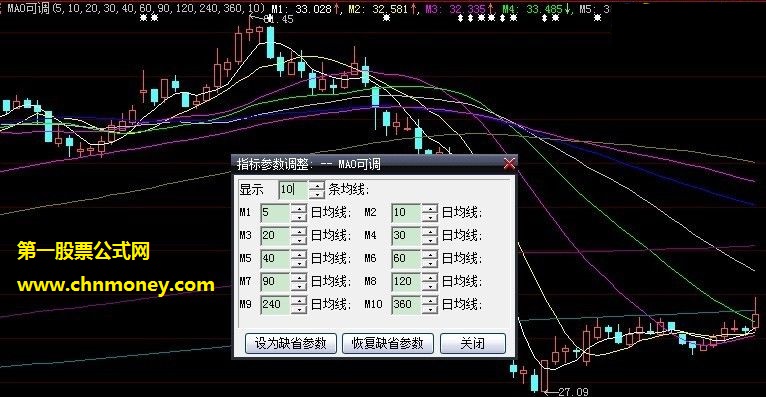Decrease M7 value with its down arrow

pos(298,286)
